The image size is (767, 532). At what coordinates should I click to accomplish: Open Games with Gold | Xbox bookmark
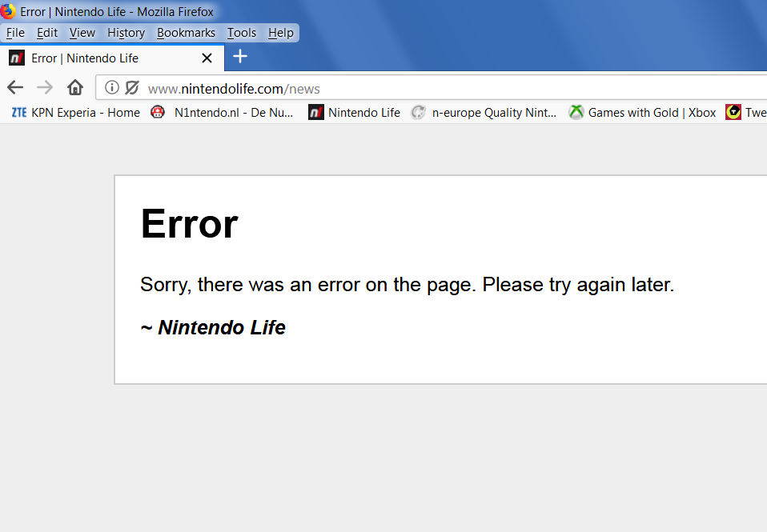click(642, 113)
